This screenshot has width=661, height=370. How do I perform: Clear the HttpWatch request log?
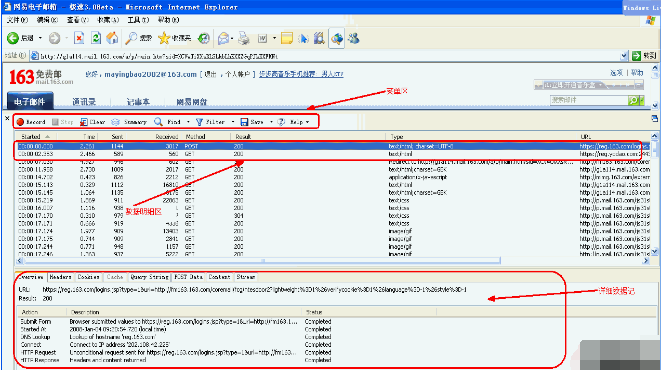coord(93,122)
